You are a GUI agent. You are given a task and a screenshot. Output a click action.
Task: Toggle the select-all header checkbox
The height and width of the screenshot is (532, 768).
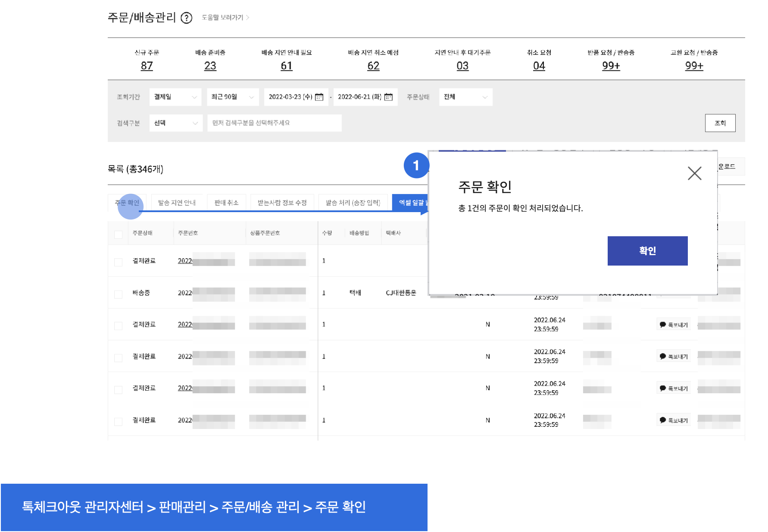tap(118, 234)
